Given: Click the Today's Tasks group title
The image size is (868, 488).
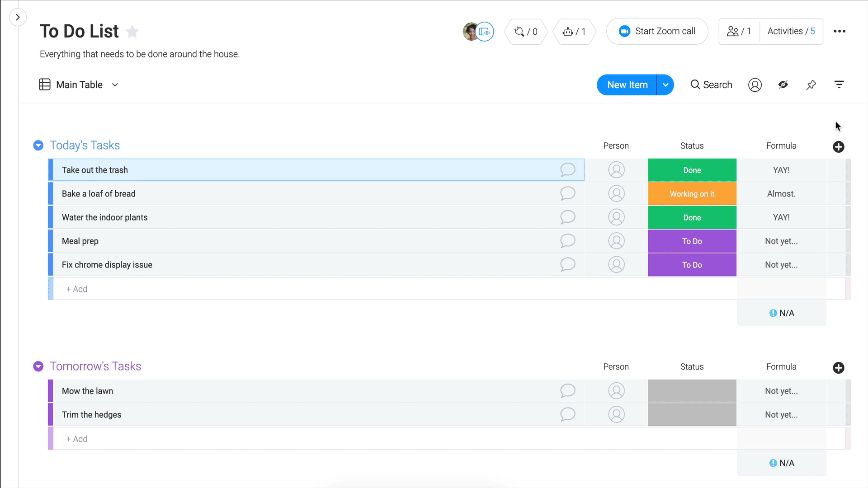Looking at the screenshot, I should click(85, 145).
